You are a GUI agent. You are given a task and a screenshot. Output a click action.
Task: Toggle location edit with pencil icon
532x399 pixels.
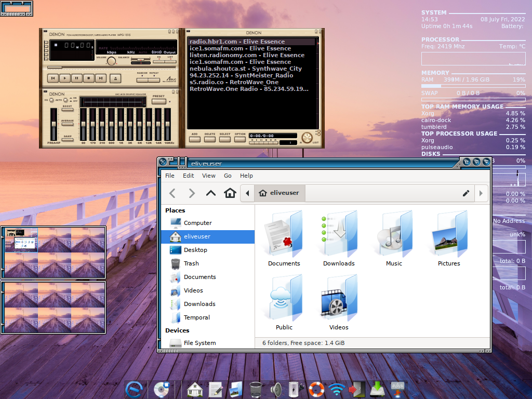click(466, 193)
